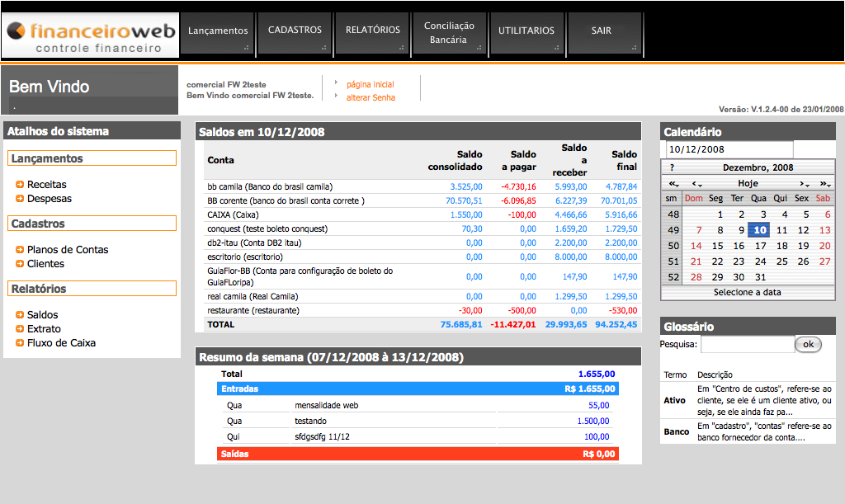Open Extrato report shortcut
This screenshot has height=504, width=845.
(x=45, y=328)
